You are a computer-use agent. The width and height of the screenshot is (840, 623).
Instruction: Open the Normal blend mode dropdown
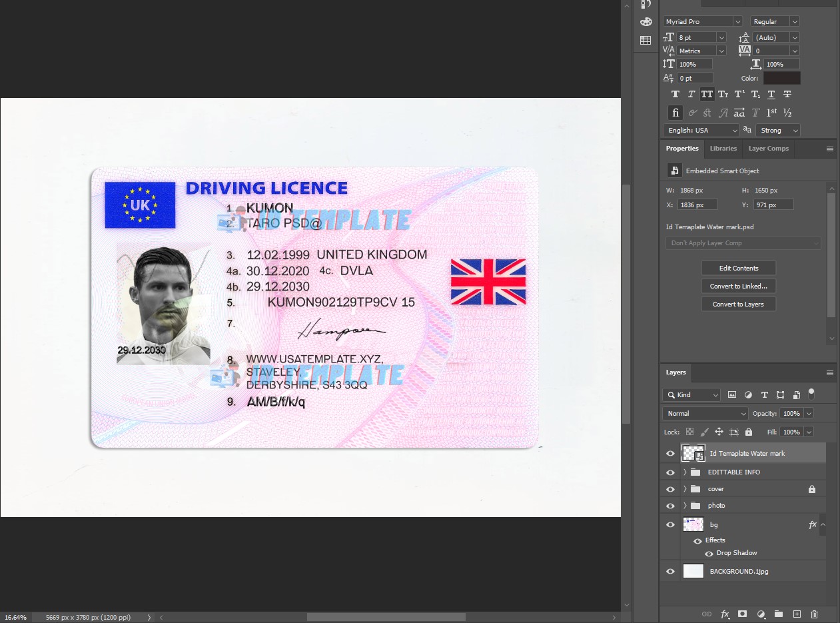tap(705, 413)
